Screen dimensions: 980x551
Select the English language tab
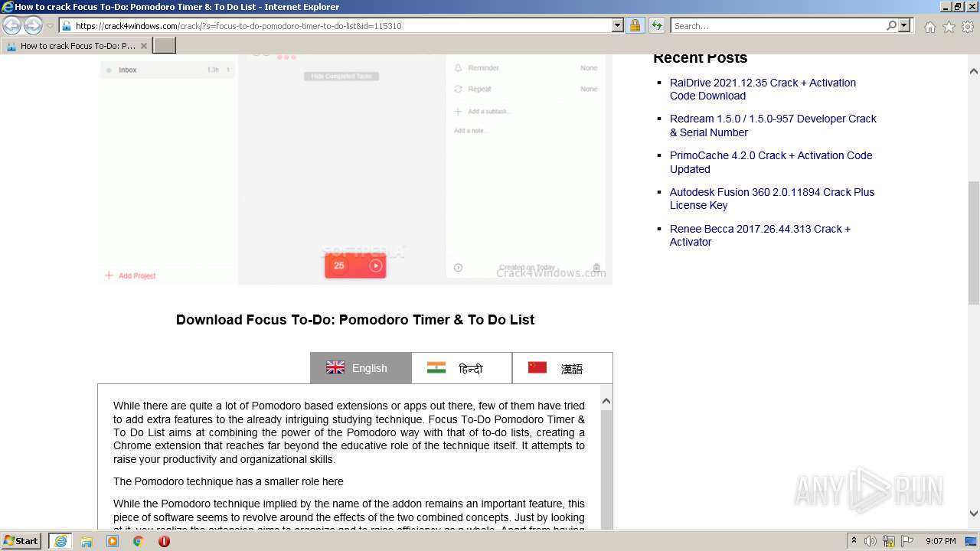(x=361, y=368)
